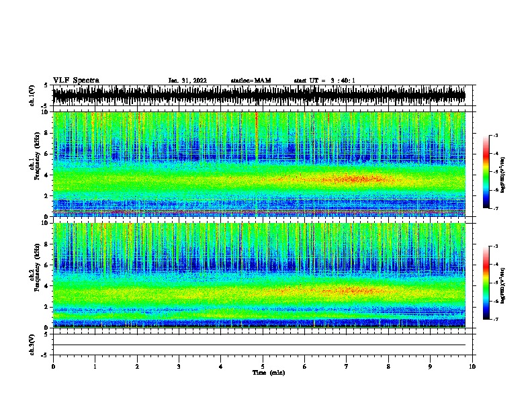Click the ch.1(V) waveform axis label
Image resolution: width=532 pixels, height=411 pixels.
click(32, 95)
